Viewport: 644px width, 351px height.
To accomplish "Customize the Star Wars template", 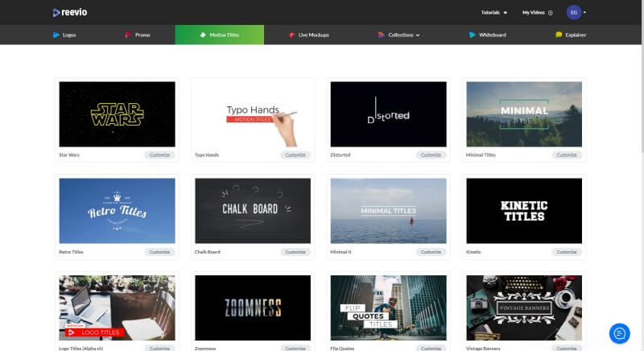I will pyautogui.click(x=159, y=155).
